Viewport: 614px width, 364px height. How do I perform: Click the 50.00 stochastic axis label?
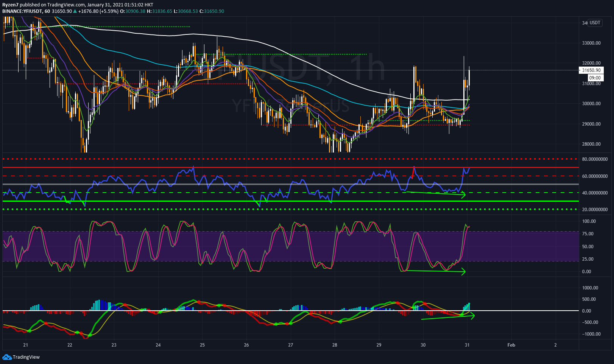pyautogui.click(x=588, y=247)
